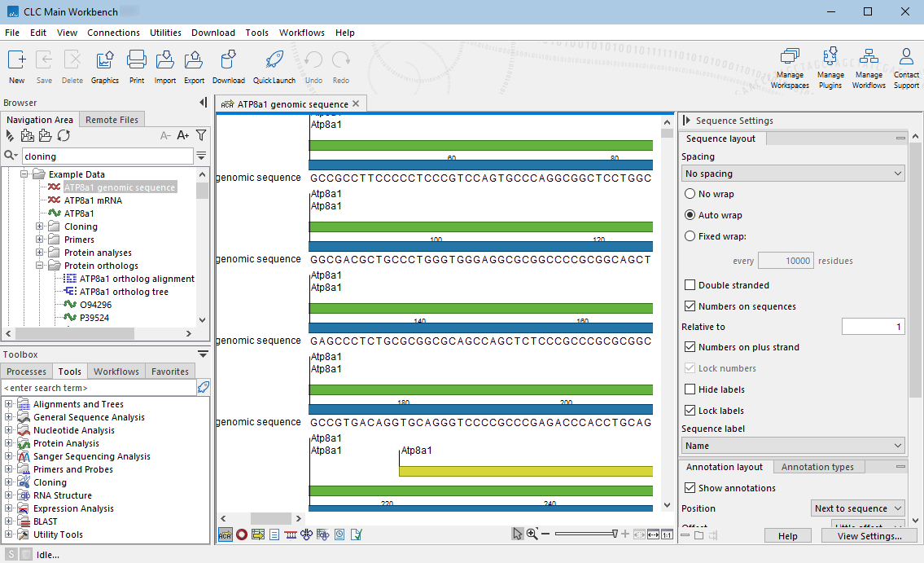Screen dimensions: 924x563
Task: Select the No wrap radio button
Action: pyautogui.click(x=690, y=194)
